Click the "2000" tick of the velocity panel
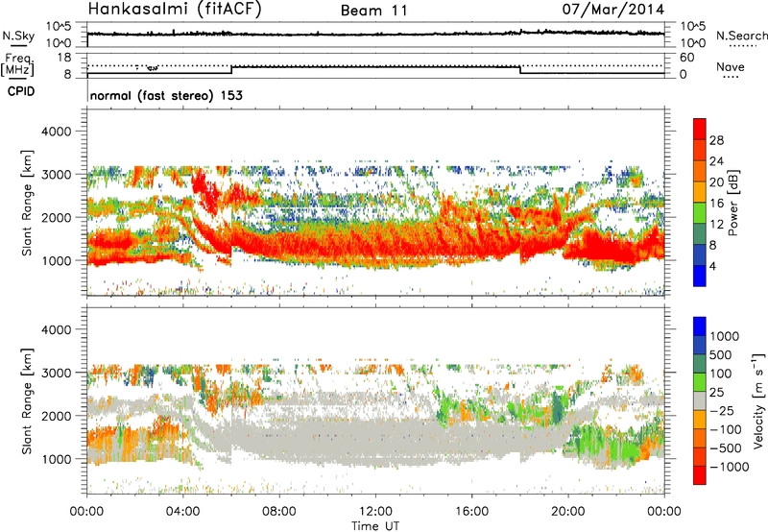Screen dimensions: 768x532 (x=56, y=416)
